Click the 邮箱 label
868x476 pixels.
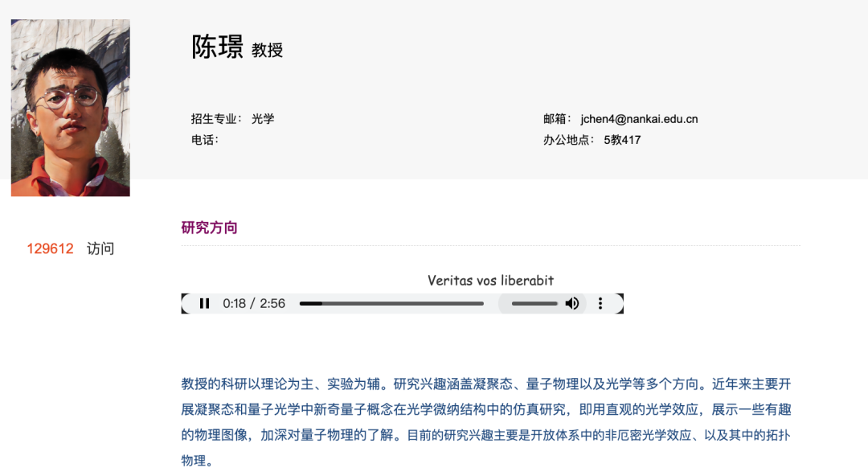tap(556, 119)
